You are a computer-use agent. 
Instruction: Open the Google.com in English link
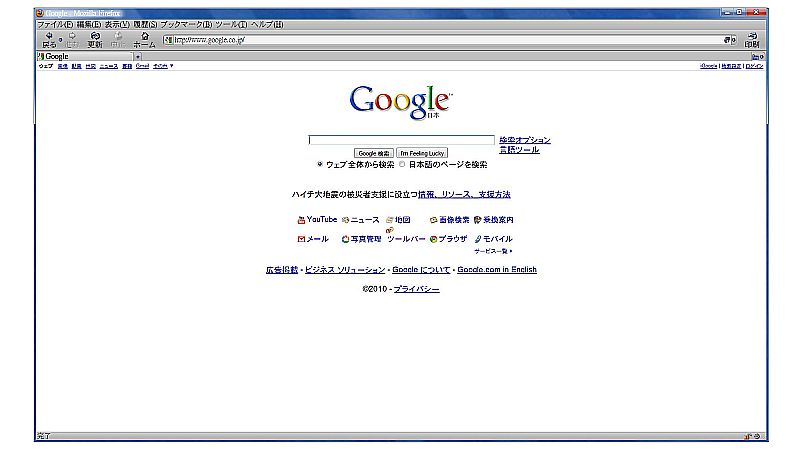pos(497,269)
